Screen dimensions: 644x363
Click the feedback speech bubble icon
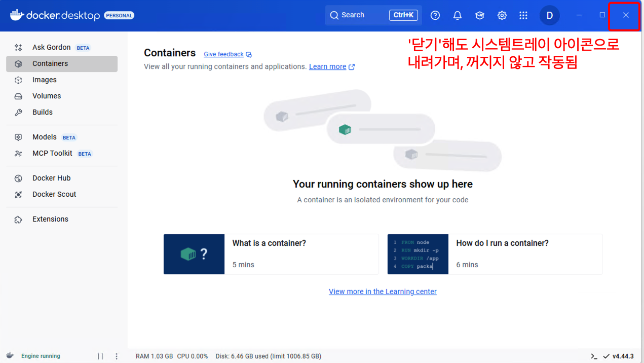(x=249, y=55)
